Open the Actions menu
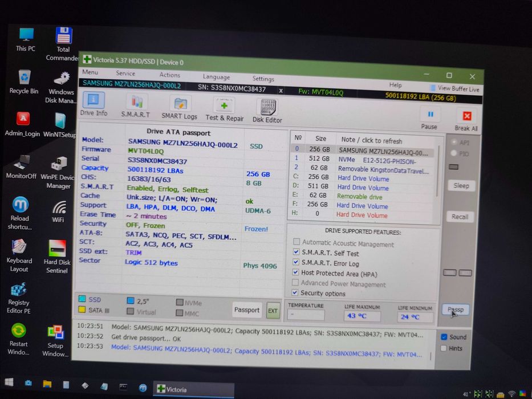The width and height of the screenshot is (532, 399). click(x=170, y=75)
